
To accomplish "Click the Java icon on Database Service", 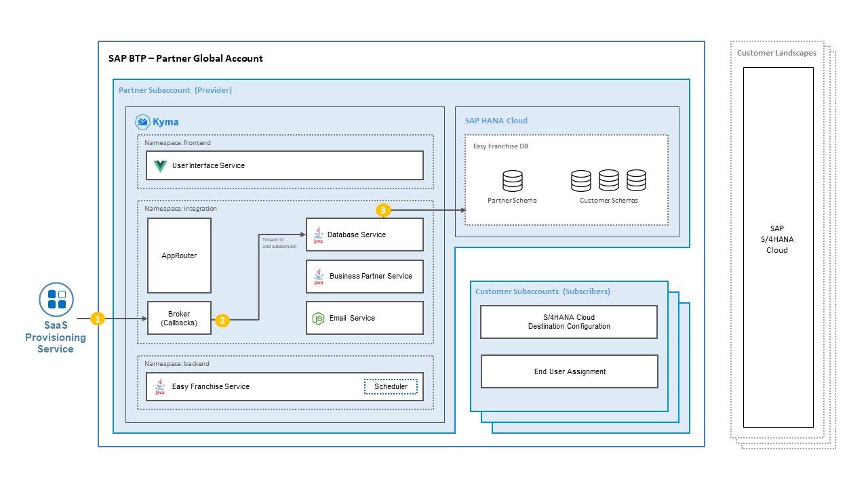I will [318, 235].
